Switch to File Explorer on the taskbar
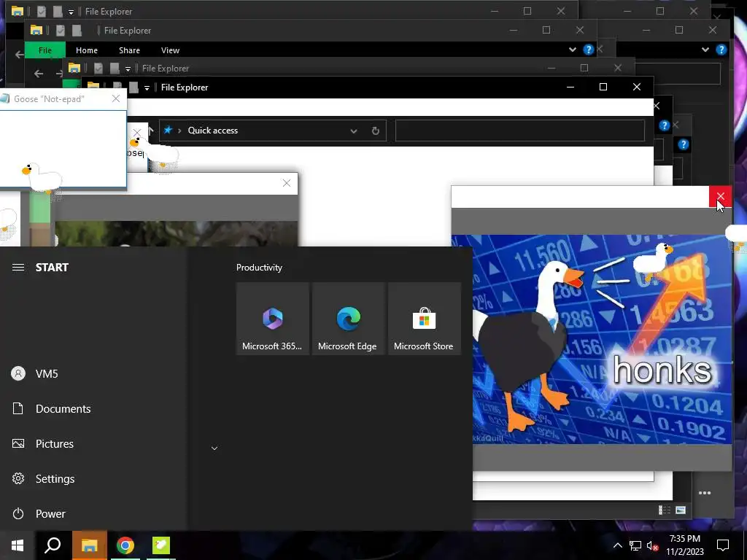The image size is (747, 560). pyautogui.click(x=89, y=545)
